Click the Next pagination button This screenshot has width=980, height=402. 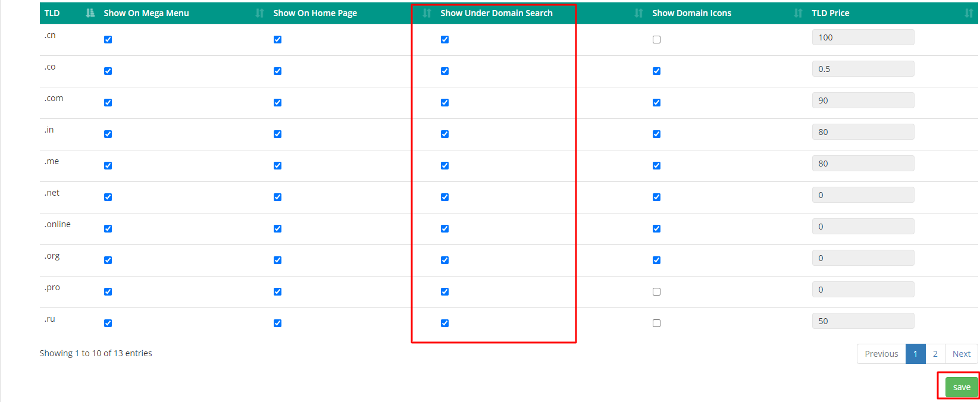[961, 354]
